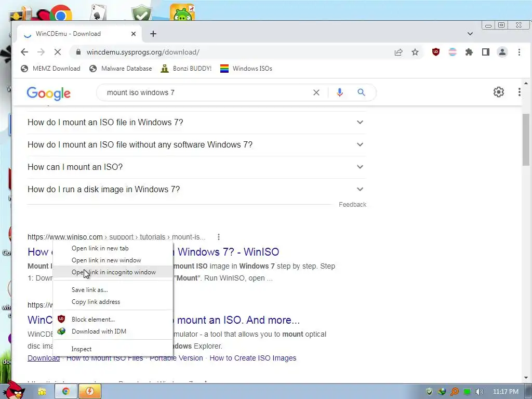Viewport: 532px width, 399px height.
Task: Choose 'Open link in new window'
Action: (113, 260)
